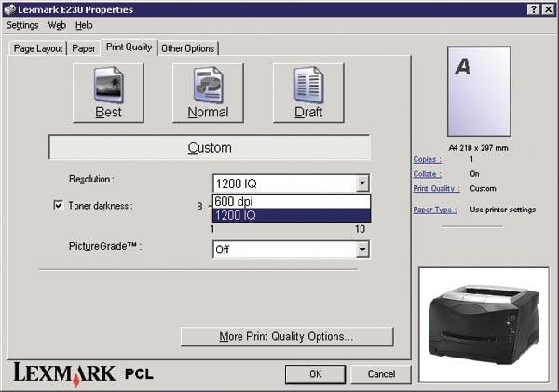The image size is (559, 392).
Task: Click the A4 page preview thumbnail
Action: [479, 91]
